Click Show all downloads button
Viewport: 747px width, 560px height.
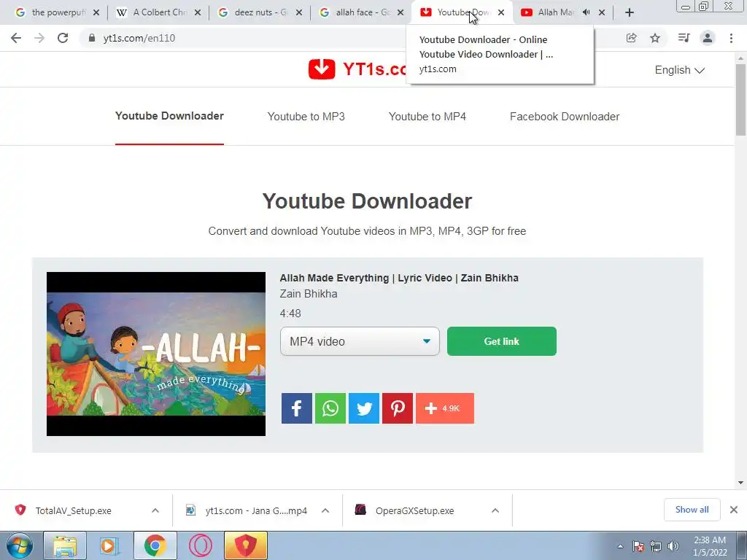pos(692,510)
